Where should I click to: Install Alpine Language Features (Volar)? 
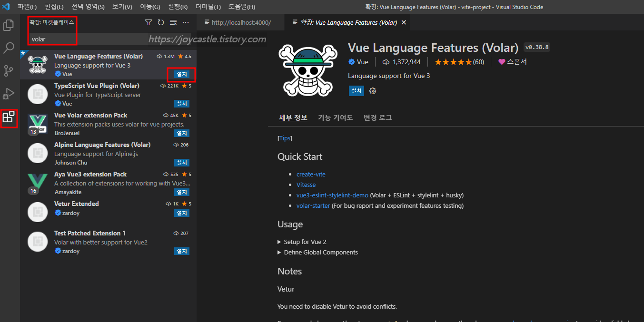coord(182,163)
